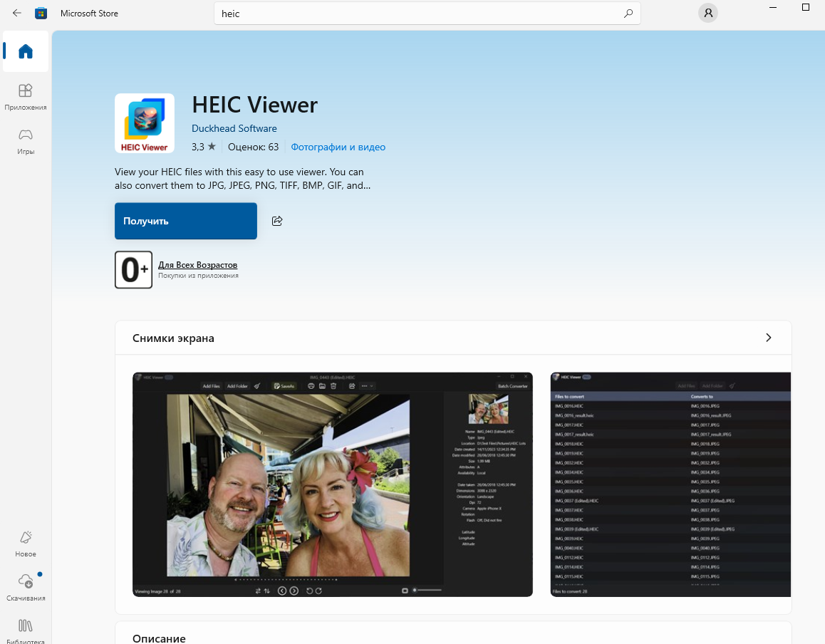Click the Microsoft Store logo icon
This screenshot has width=825, height=644.
[x=41, y=13]
